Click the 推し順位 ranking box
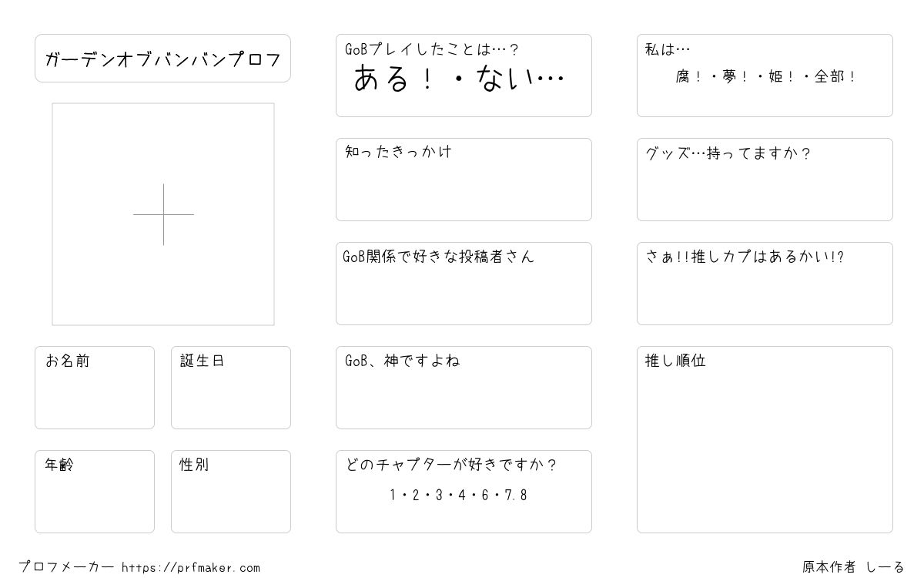The image size is (924, 578). pos(765,439)
